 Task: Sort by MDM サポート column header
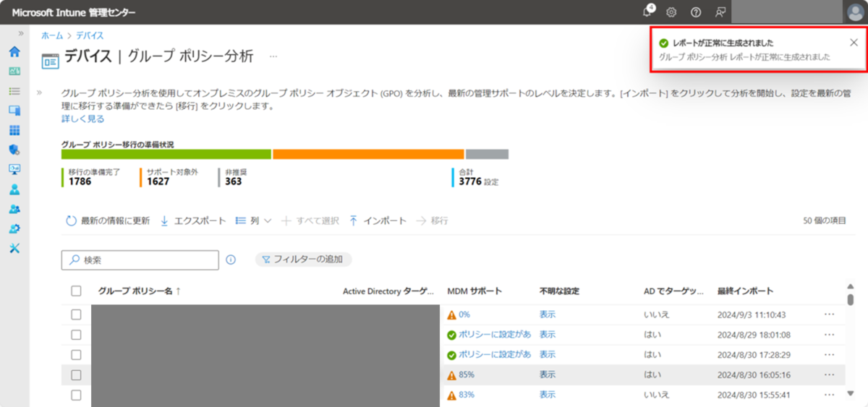pos(475,291)
